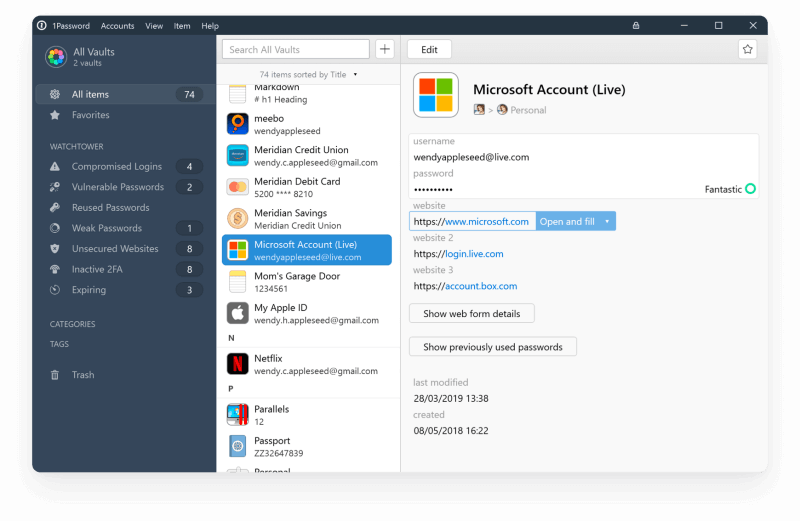This screenshot has width=800, height=521.
Task: Open the login.live.com link
Action: coord(474,254)
